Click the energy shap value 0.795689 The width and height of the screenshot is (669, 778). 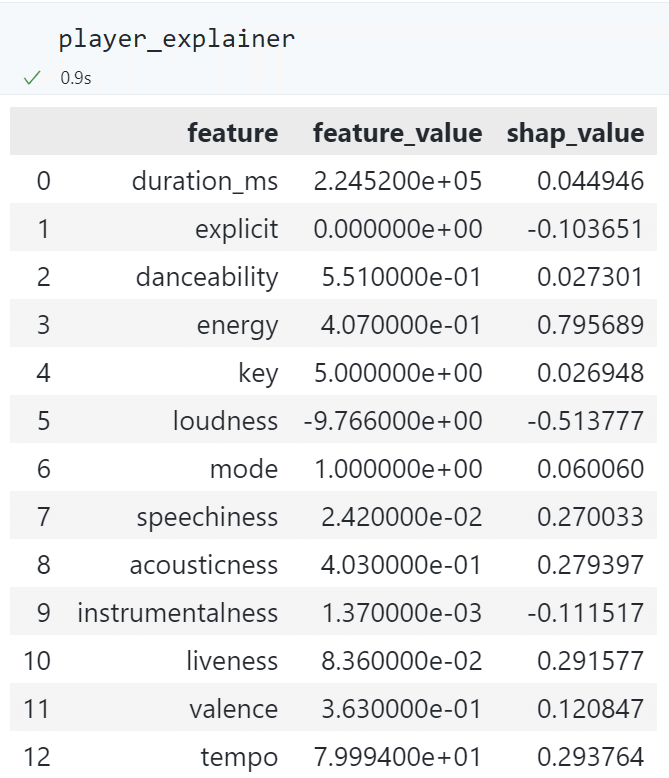click(x=590, y=325)
